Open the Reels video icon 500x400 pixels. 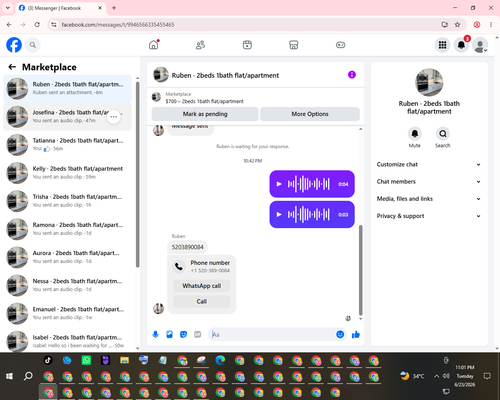tap(247, 45)
